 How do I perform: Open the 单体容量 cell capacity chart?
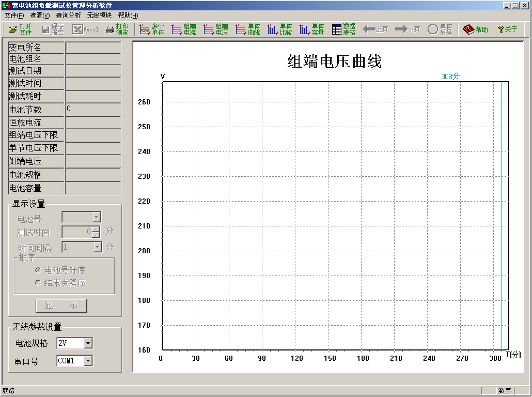312,29
